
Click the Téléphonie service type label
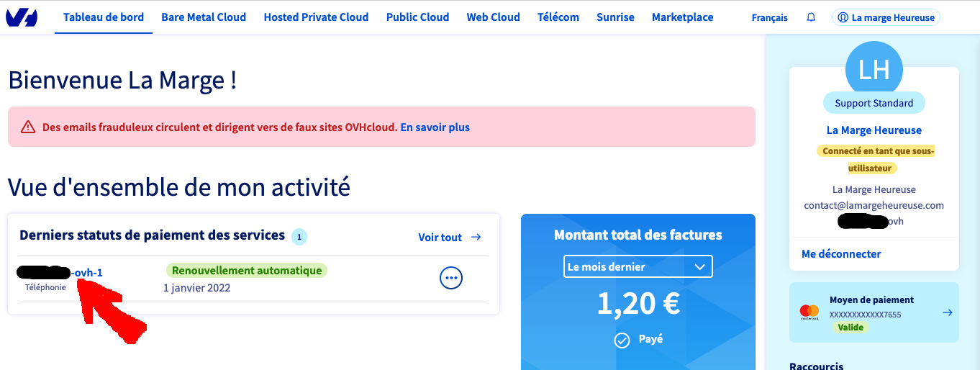pyautogui.click(x=45, y=287)
